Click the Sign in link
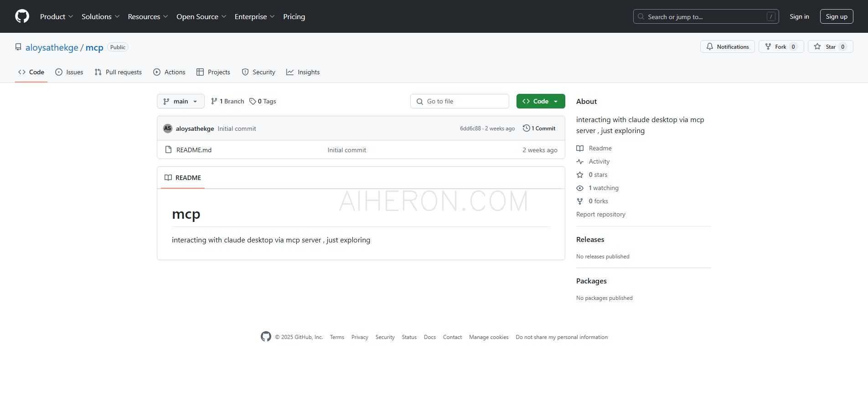This screenshot has height=401, width=868. pyautogui.click(x=799, y=16)
